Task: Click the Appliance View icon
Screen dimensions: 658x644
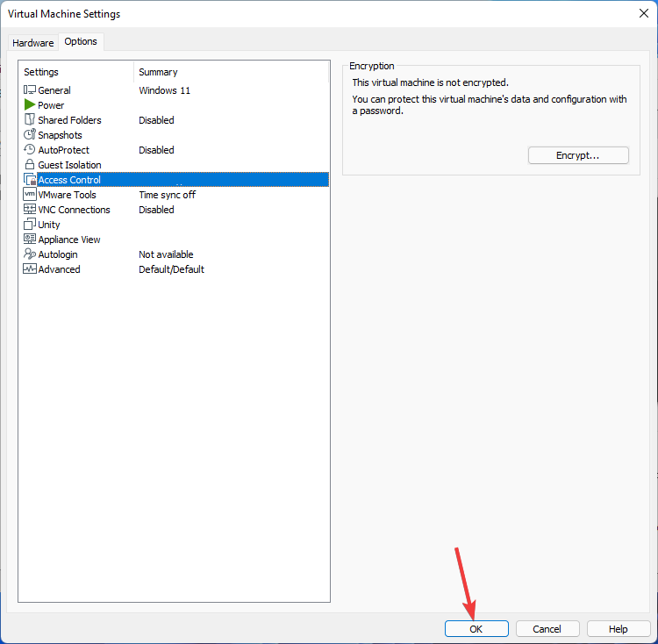Action: tap(29, 239)
